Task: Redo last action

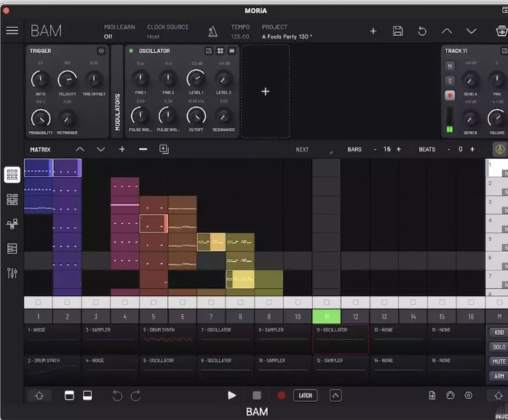Action: (135, 396)
